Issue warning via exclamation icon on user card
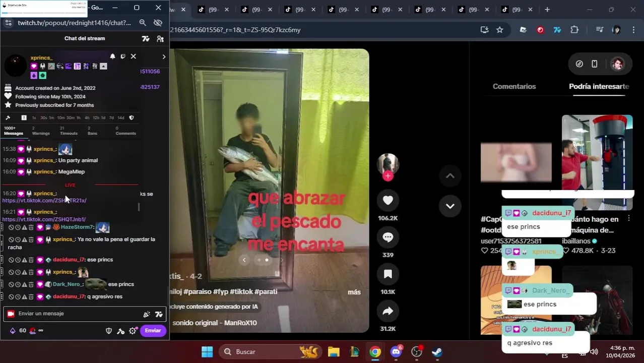 pos(24,117)
